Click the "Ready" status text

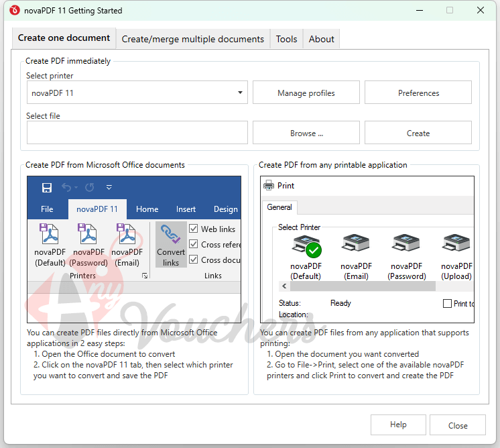[340, 303]
